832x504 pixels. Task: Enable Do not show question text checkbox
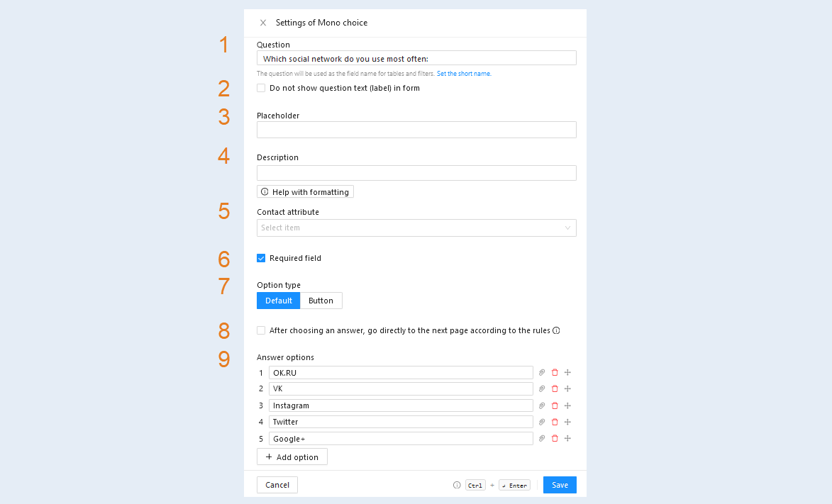(261, 88)
